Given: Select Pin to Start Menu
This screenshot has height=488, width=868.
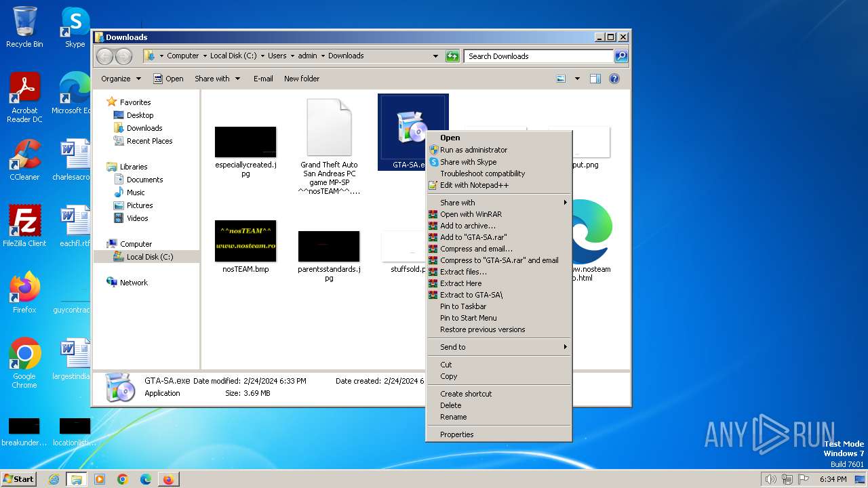Looking at the screenshot, I should point(499,318).
